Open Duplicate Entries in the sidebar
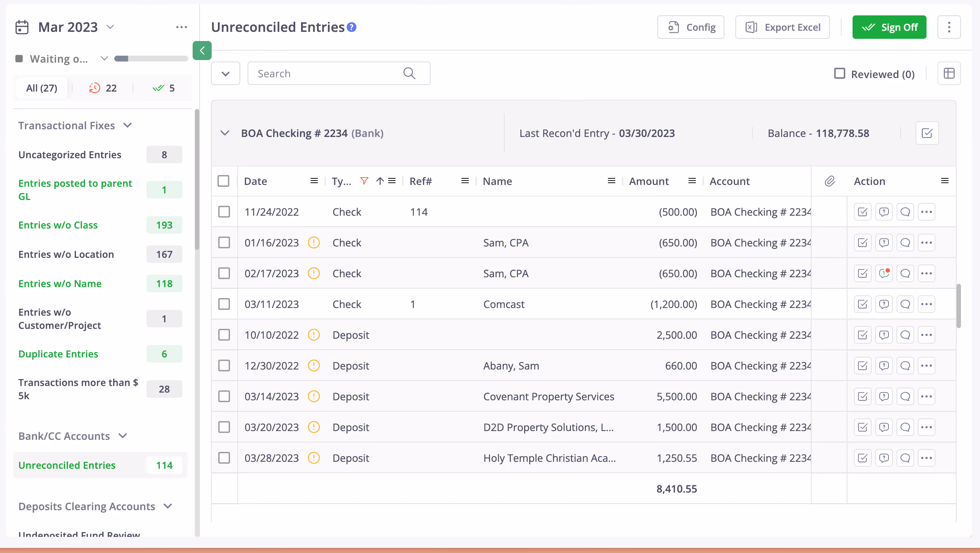 click(58, 354)
